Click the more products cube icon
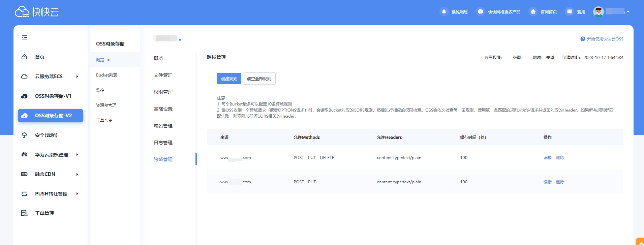The width and height of the screenshot is (644, 245). click(480, 11)
